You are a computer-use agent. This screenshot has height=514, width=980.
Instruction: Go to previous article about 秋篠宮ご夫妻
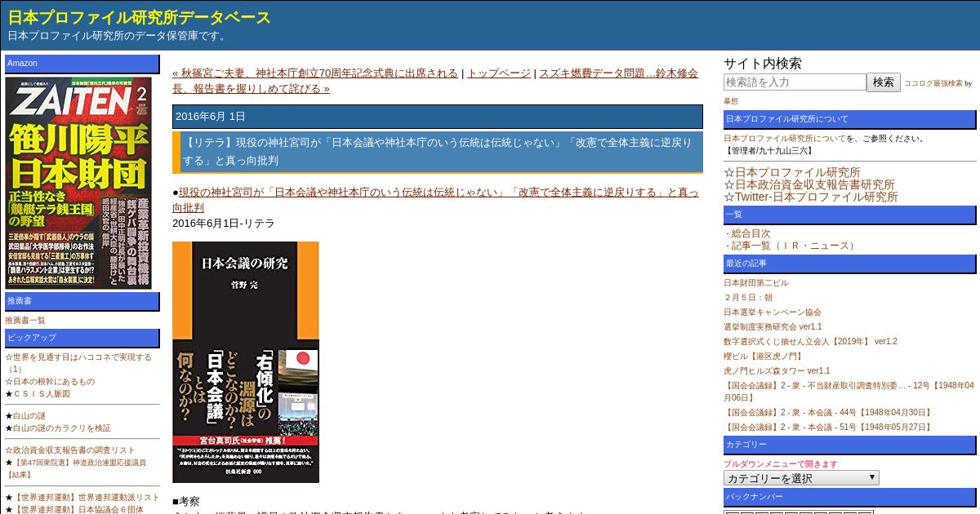click(315, 73)
